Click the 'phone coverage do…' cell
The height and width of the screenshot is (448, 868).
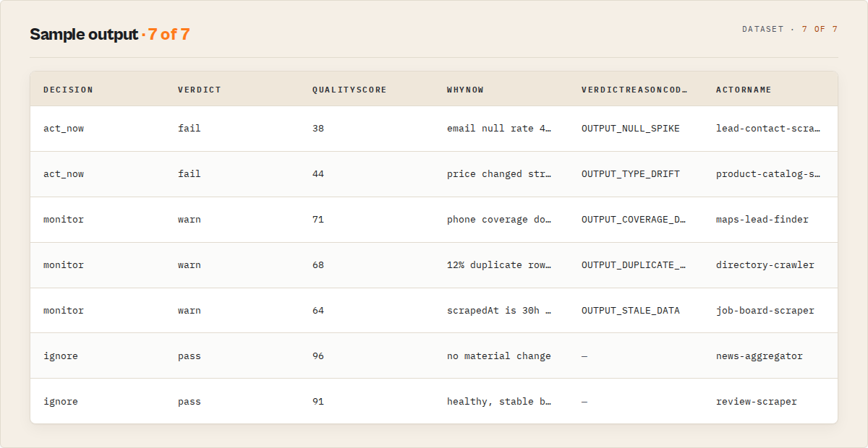[x=500, y=220]
